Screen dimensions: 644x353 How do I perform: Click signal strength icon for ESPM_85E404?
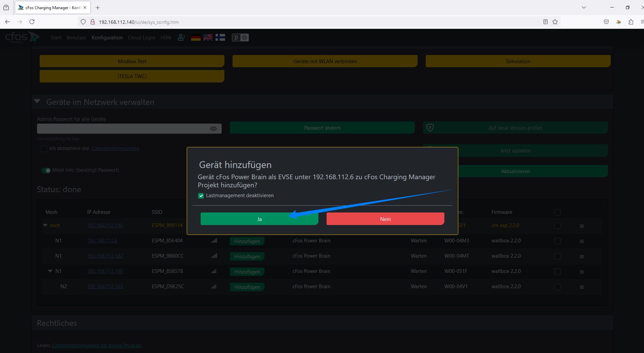click(x=214, y=240)
